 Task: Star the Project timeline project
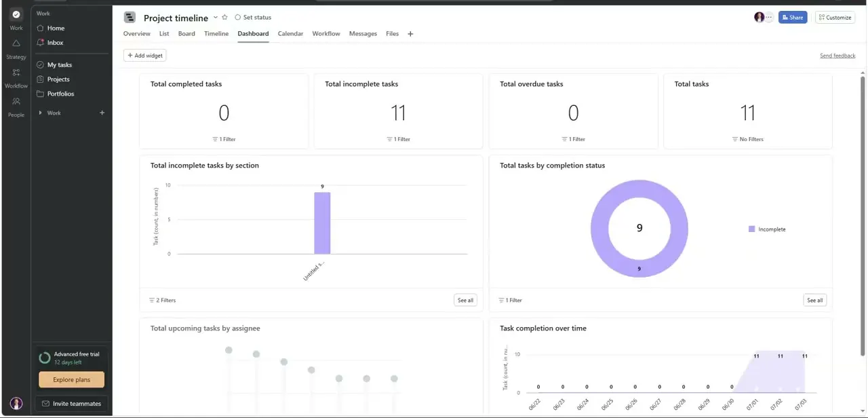point(225,18)
